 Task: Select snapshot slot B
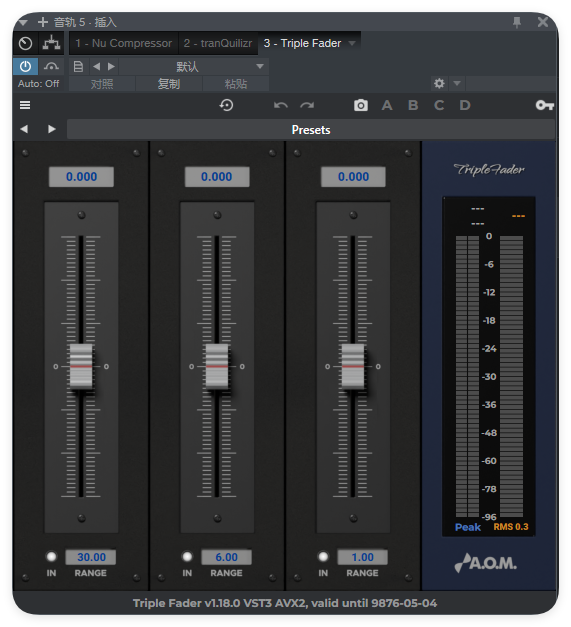tap(413, 105)
